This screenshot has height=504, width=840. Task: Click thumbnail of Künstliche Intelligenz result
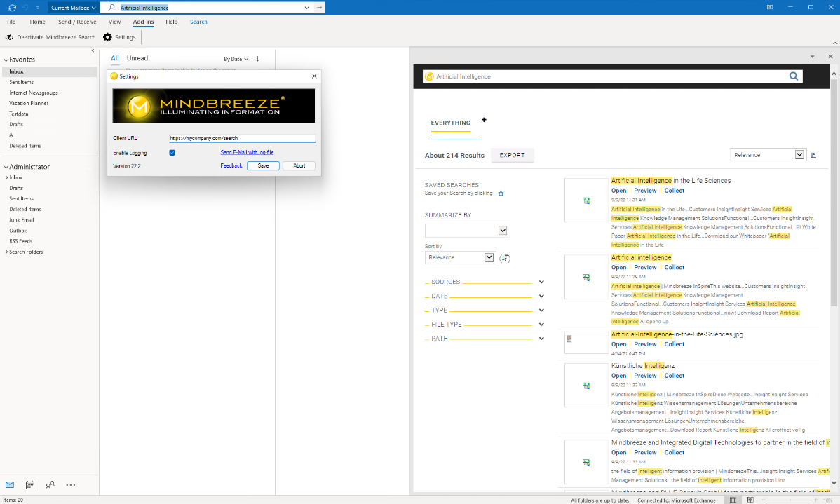(587, 386)
